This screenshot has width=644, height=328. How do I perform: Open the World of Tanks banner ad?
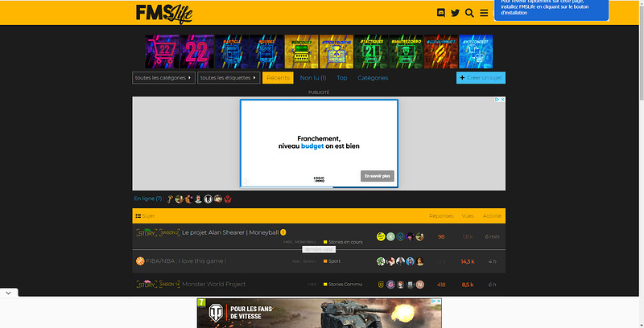[319, 314]
